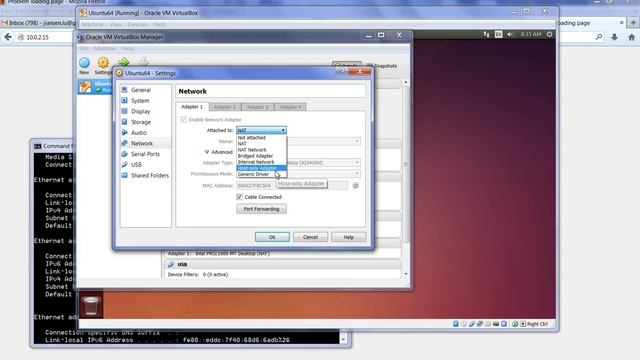This screenshot has width=640, height=360.
Task: Toggle Enable Network Adapter checkbox
Action: pyautogui.click(x=184, y=120)
